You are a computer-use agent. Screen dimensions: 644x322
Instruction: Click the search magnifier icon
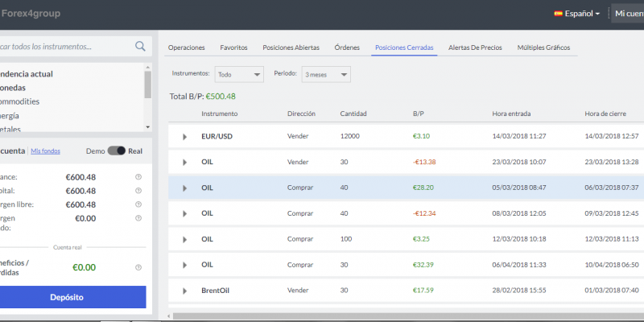(x=141, y=47)
